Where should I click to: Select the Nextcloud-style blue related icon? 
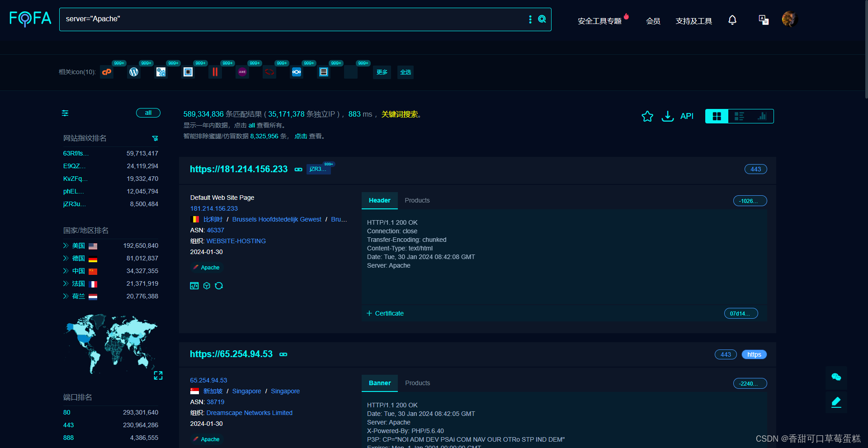click(x=297, y=72)
